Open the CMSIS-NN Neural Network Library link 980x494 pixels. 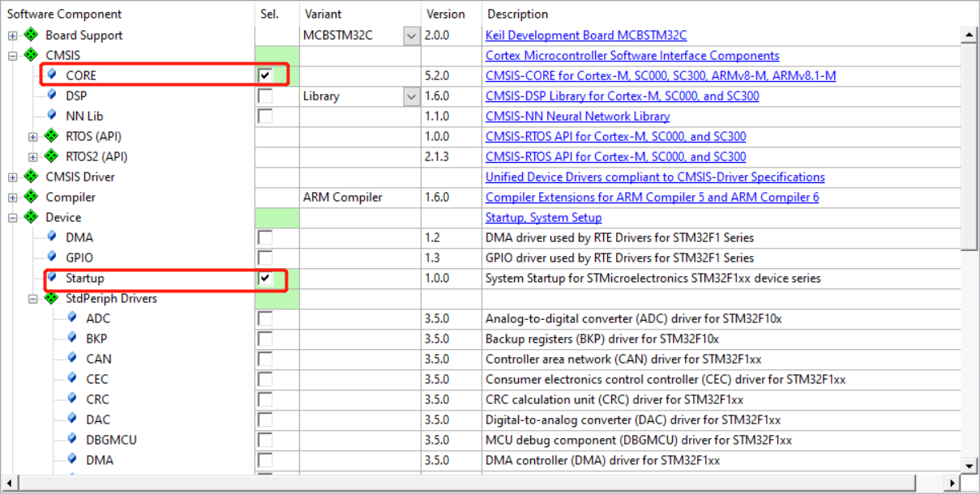click(577, 116)
